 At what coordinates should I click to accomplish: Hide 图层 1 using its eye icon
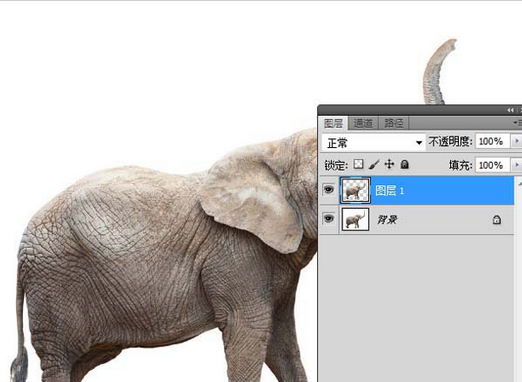[329, 190]
